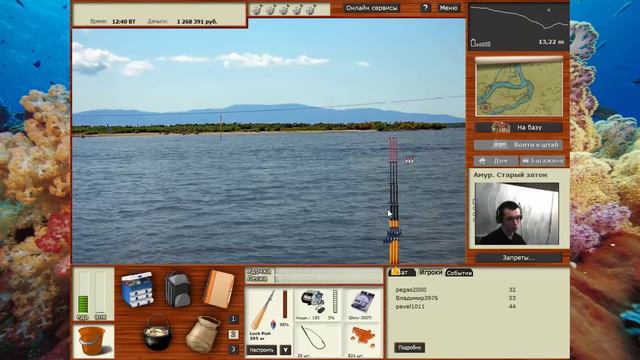This screenshot has width=640, height=360.
Task: Select player pavel1011 in the list
Action: pos(410,306)
